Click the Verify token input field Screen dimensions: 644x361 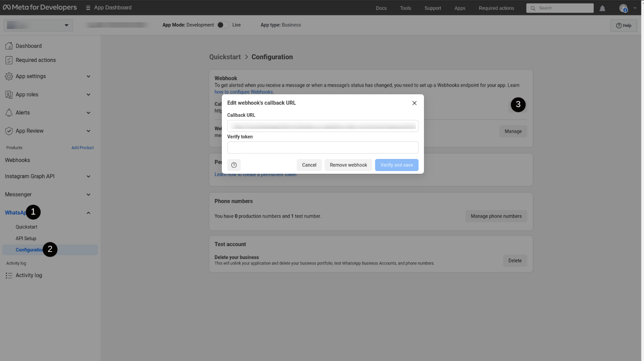coord(323,147)
